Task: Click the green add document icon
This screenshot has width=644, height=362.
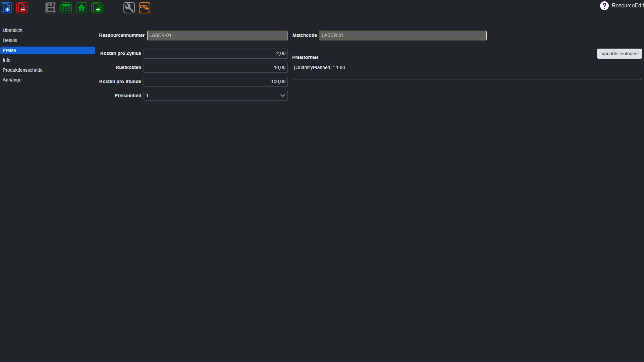Action: (97, 8)
